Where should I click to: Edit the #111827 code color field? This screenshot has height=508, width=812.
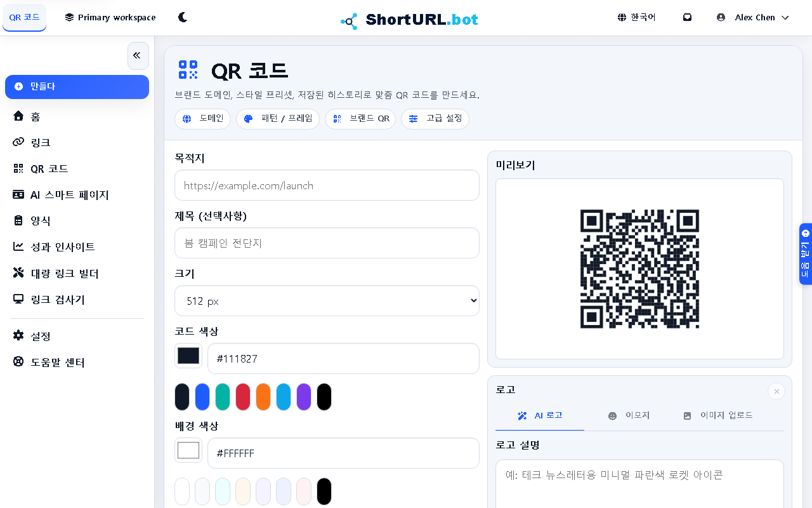tap(343, 359)
